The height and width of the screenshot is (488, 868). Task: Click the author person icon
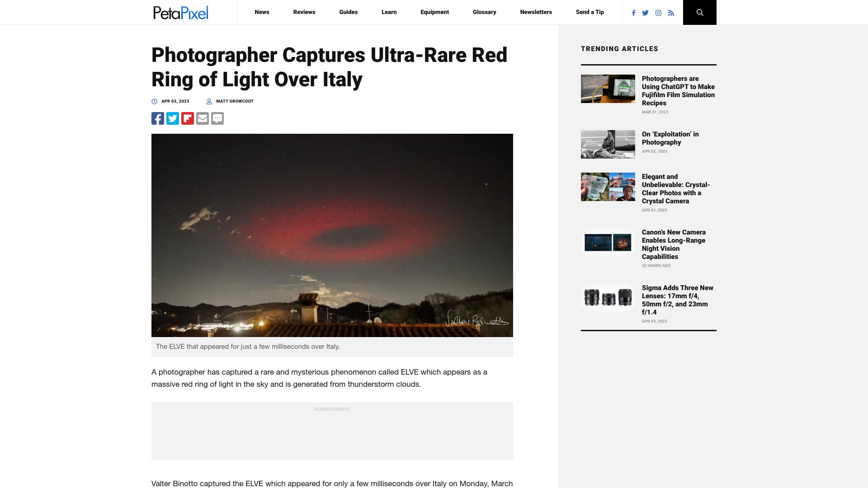click(x=209, y=101)
